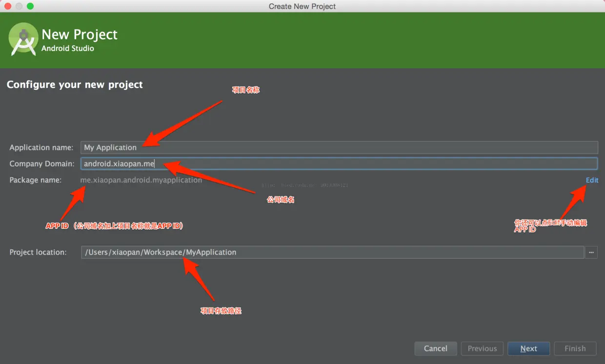Cancel the new project wizard
Screen dimensions: 605x364
[x=436, y=348]
